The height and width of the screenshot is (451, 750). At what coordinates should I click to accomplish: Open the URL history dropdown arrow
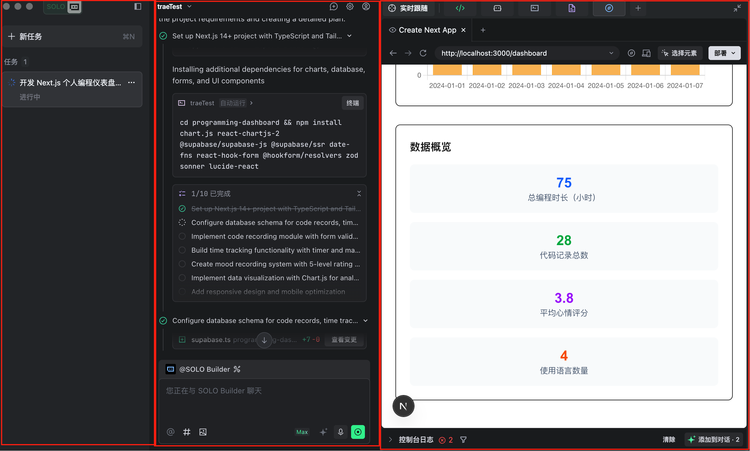coord(611,53)
